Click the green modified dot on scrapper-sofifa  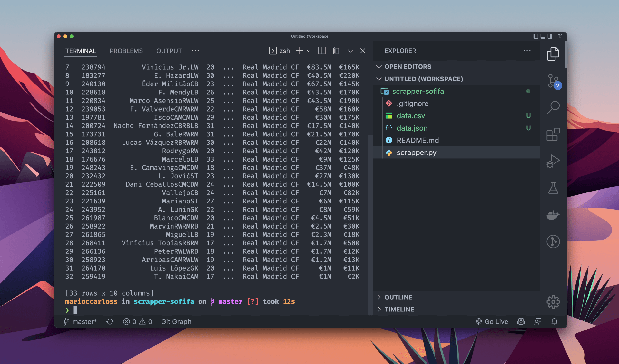(528, 91)
